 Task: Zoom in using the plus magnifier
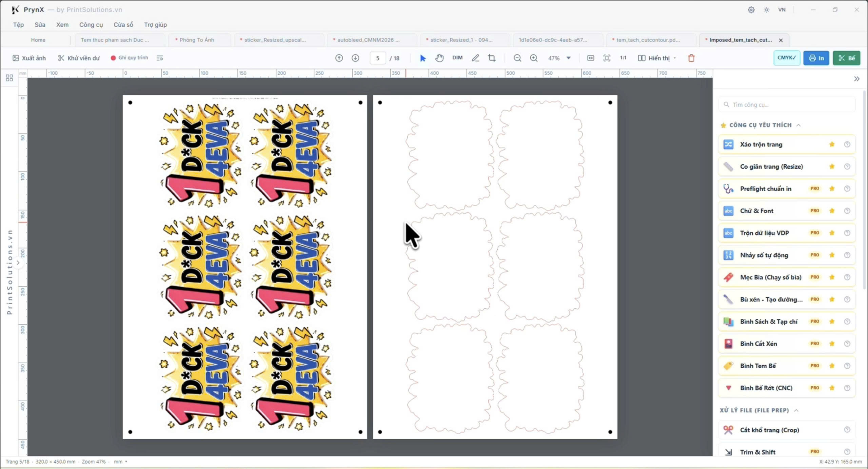534,58
